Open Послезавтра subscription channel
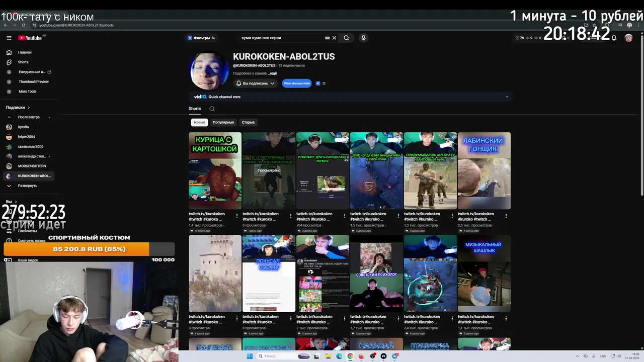 [29, 117]
